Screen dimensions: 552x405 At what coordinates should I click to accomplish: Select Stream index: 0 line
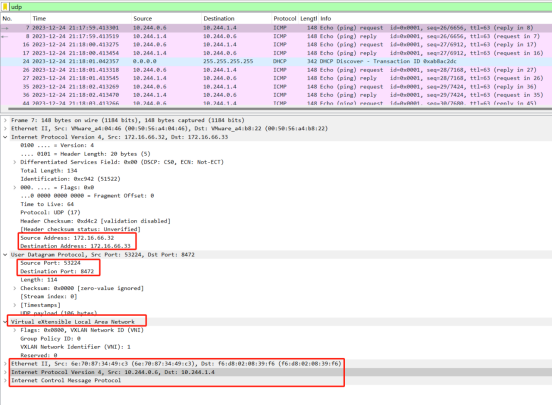49,297
